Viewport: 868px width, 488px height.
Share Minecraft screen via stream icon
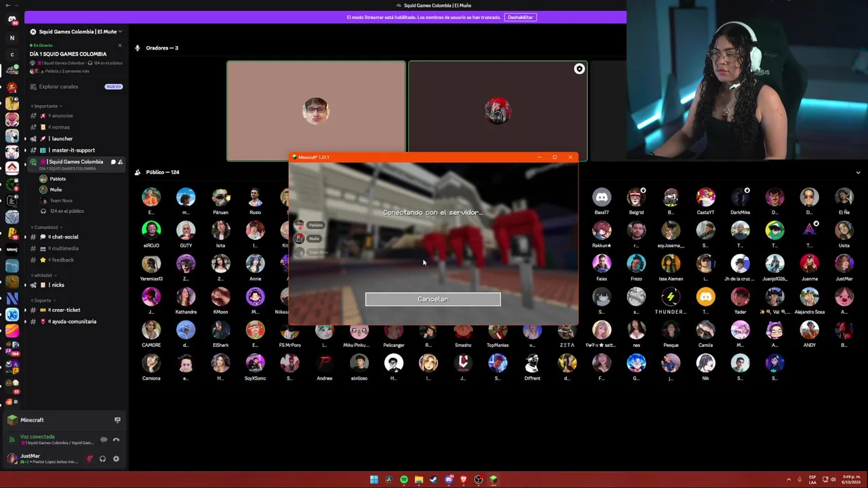coord(117,420)
